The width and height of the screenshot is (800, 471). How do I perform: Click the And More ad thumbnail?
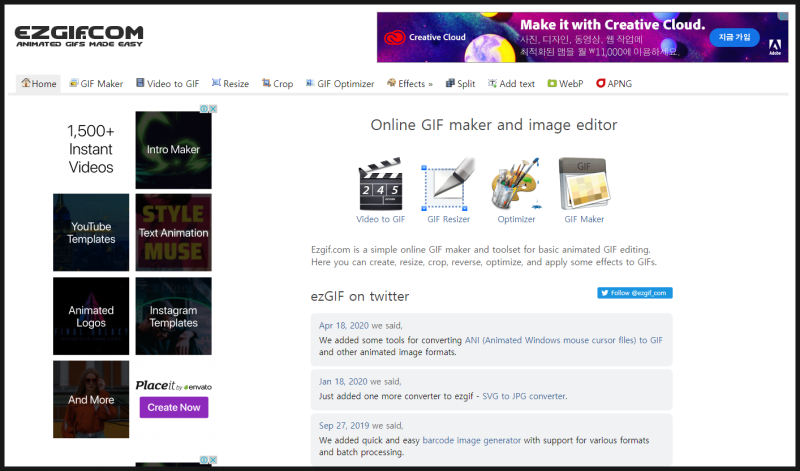(91, 400)
